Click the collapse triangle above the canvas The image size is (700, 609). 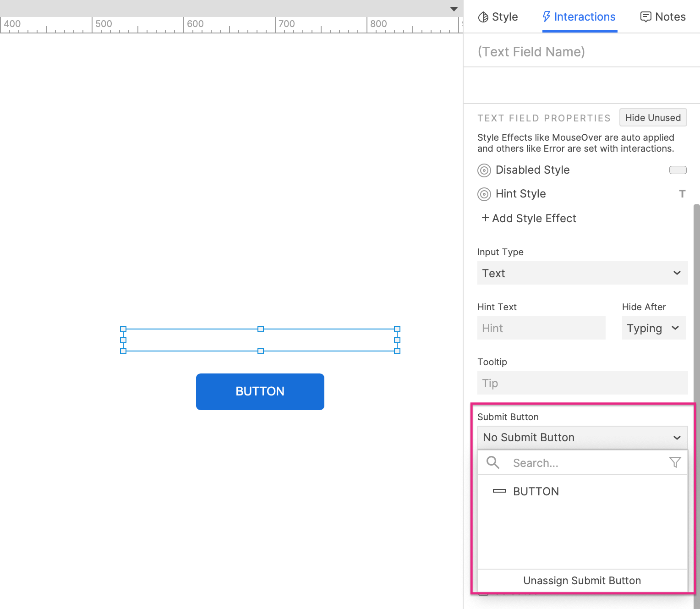pos(454,8)
